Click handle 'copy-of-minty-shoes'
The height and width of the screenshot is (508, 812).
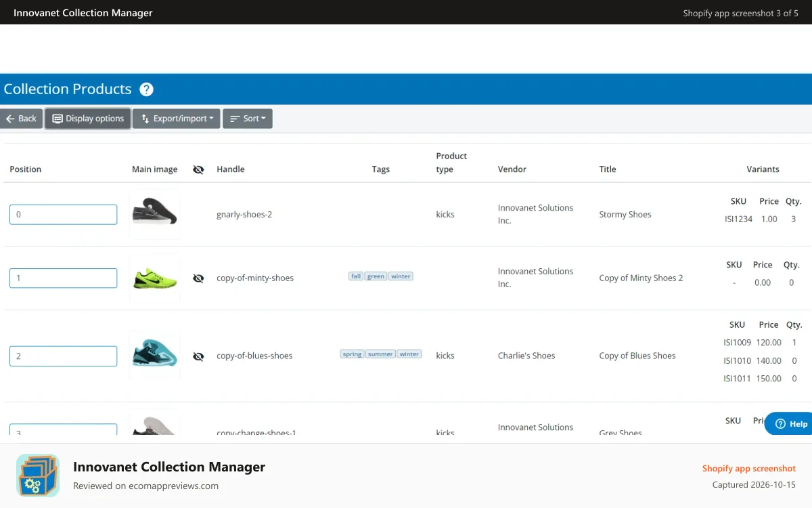[255, 278]
